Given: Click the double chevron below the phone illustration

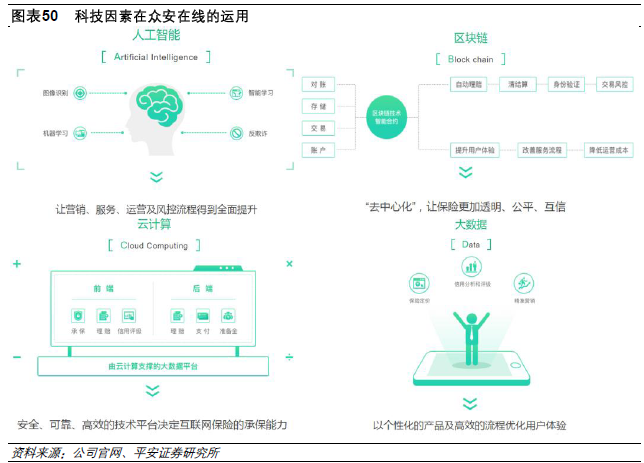Looking at the screenshot, I should point(470,403).
